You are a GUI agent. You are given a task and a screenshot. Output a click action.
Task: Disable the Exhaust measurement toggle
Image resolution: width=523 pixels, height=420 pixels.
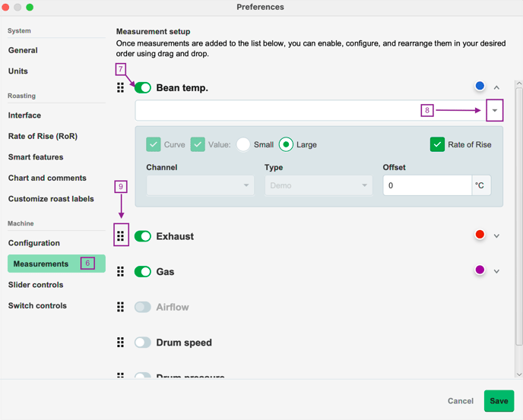[x=143, y=236]
